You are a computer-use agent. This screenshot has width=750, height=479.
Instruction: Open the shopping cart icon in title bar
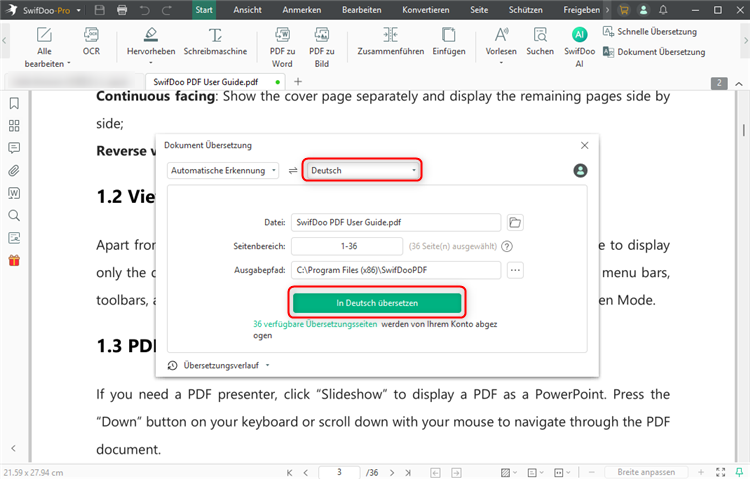pos(624,10)
